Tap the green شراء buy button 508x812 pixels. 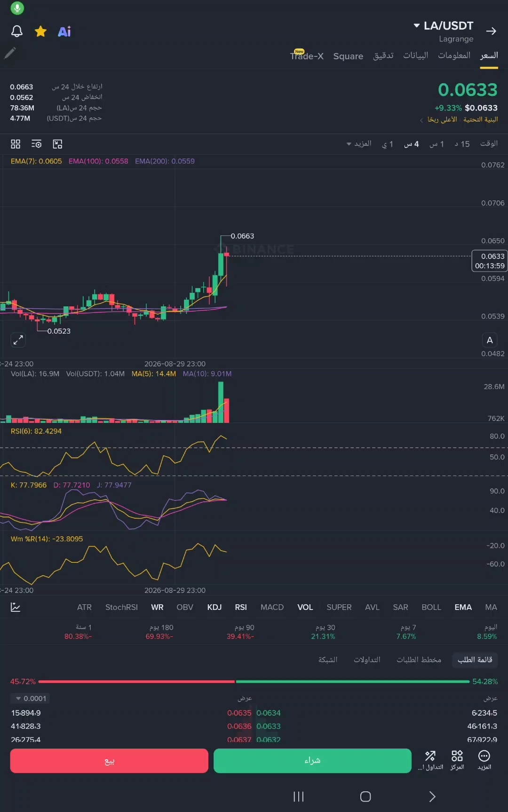(x=312, y=761)
